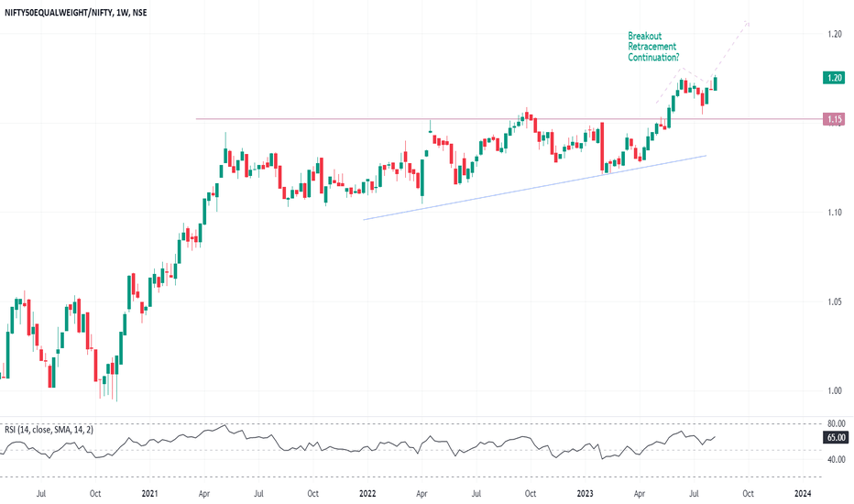The width and height of the screenshot is (854, 504).
Task: Click the 2024 label on time axis
Action: [x=803, y=494]
